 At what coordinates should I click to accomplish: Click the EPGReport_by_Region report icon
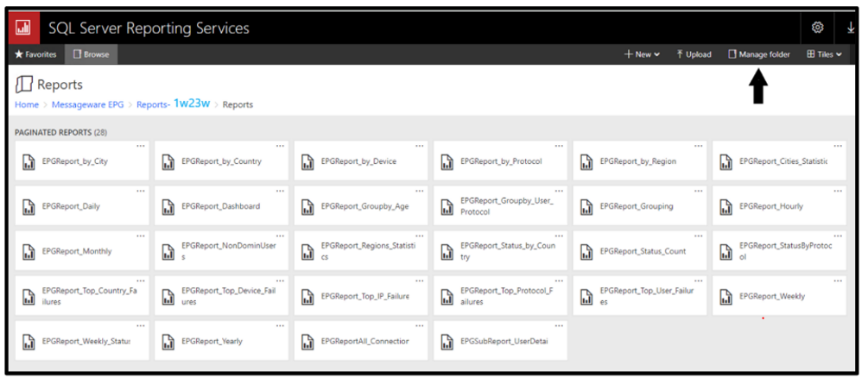tap(586, 161)
